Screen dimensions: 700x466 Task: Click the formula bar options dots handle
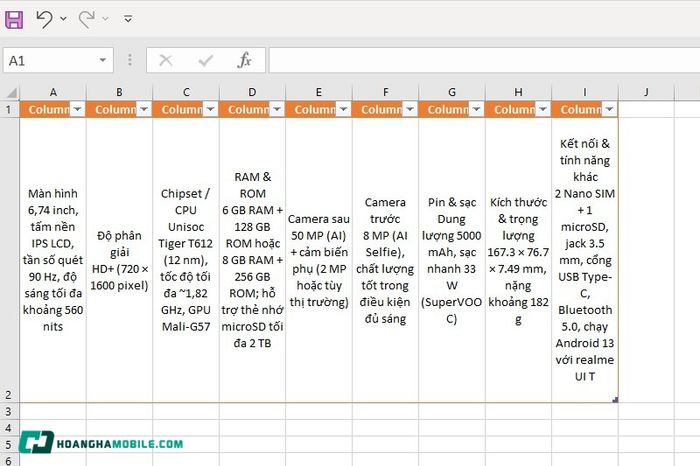pyautogui.click(x=129, y=60)
